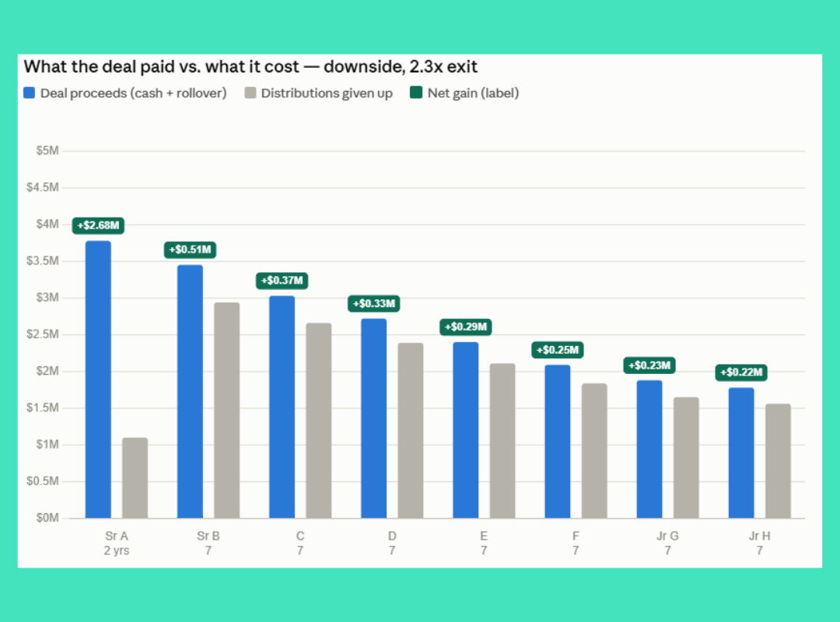Click the +$0.29M net gain label
The height and width of the screenshot is (622, 840).
(466, 327)
